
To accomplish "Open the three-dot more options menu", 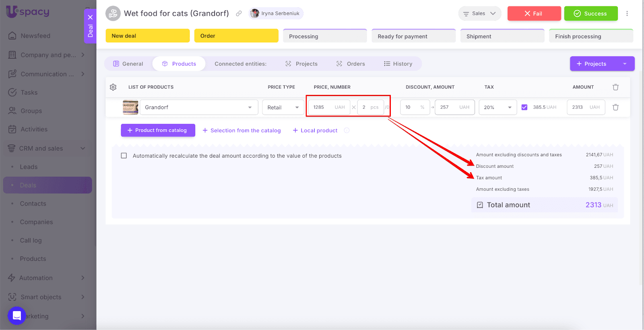I will pyautogui.click(x=627, y=14).
